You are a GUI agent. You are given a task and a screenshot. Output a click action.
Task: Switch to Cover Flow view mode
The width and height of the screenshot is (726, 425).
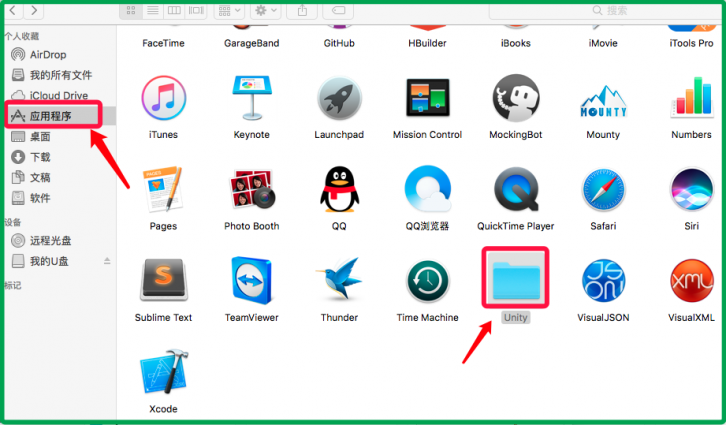pos(196,10)
